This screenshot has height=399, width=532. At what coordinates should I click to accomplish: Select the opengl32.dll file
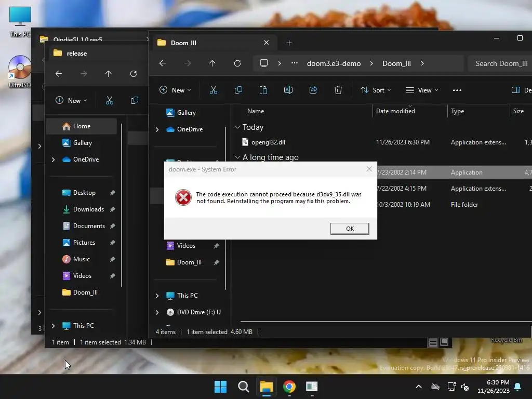click(x=268, y=142)
